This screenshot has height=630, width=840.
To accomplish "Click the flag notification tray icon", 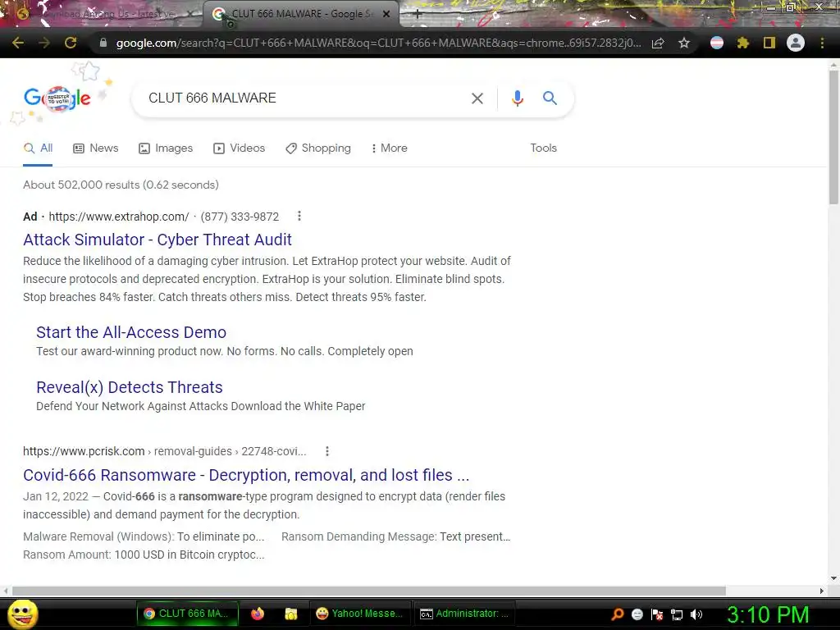I will click(657, 614).
